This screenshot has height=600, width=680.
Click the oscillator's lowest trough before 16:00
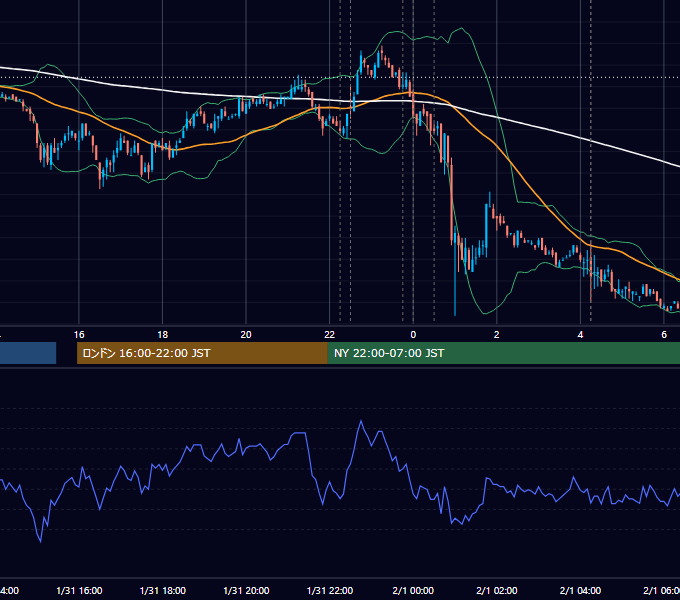41,541
